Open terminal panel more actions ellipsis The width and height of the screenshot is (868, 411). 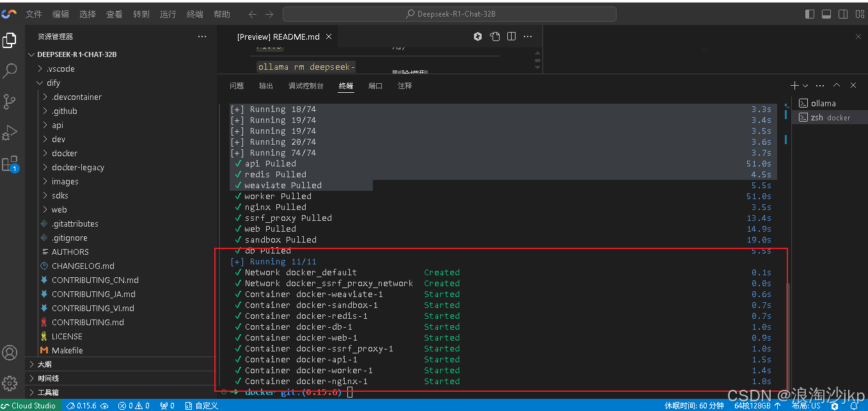[820, 85]
